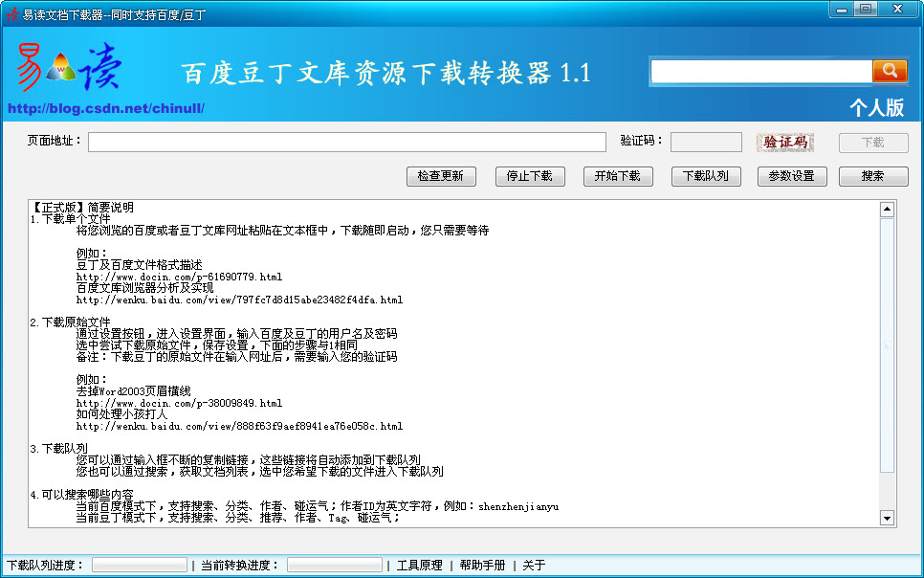Click the 检查更新 button

pyautogui.click(x=441, y=176)
